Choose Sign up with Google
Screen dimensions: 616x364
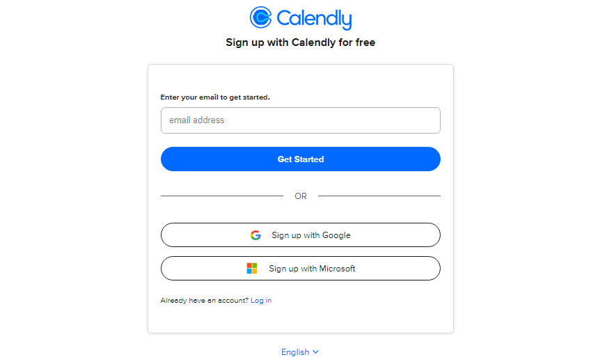[301, 235]
